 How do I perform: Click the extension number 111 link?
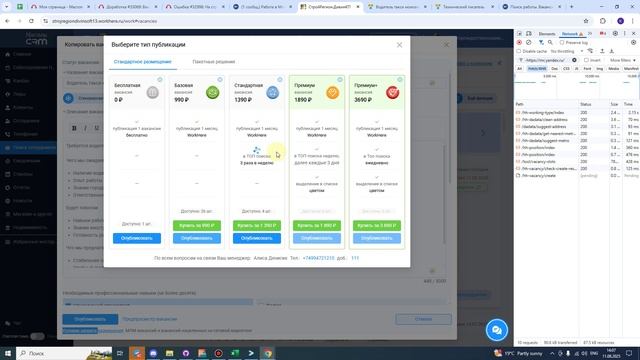click(355, 258)
